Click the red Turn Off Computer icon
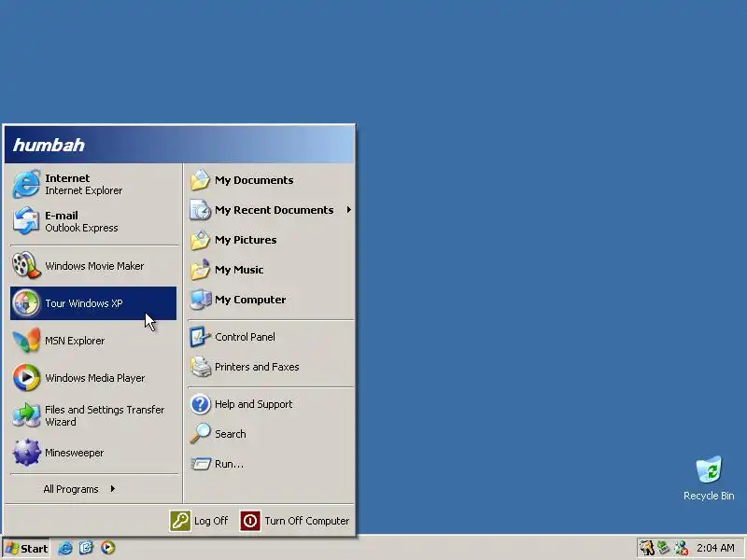747x560 pixels. point(250,521)
